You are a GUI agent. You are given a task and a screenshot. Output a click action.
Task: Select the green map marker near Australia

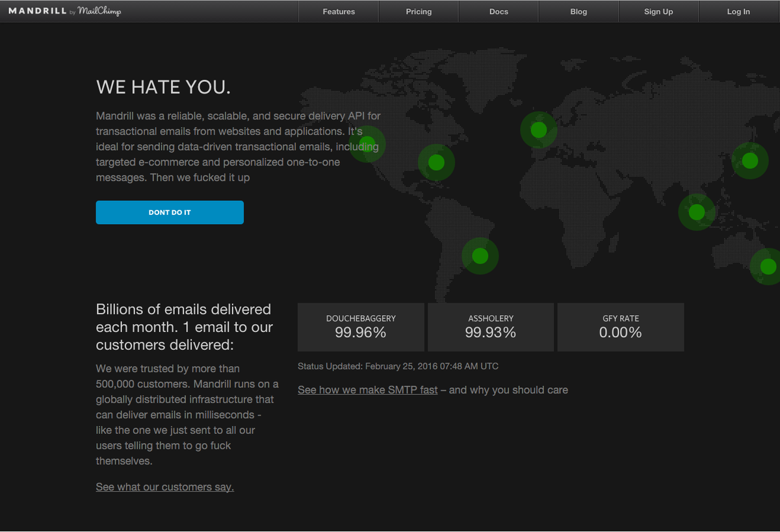click(x=767, y=266)
